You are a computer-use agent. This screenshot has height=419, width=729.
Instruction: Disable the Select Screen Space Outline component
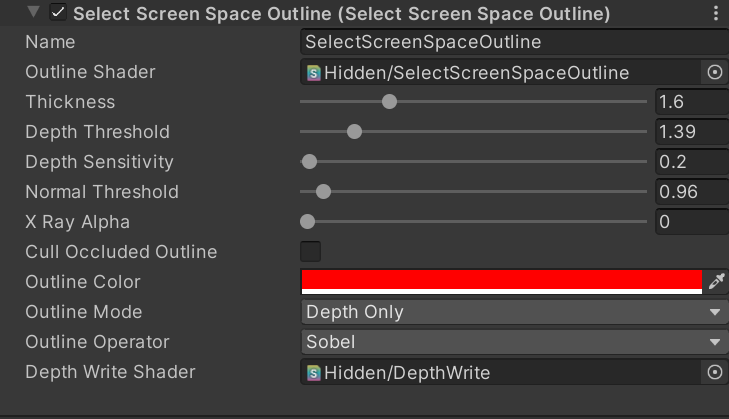[x=58, y=14]
